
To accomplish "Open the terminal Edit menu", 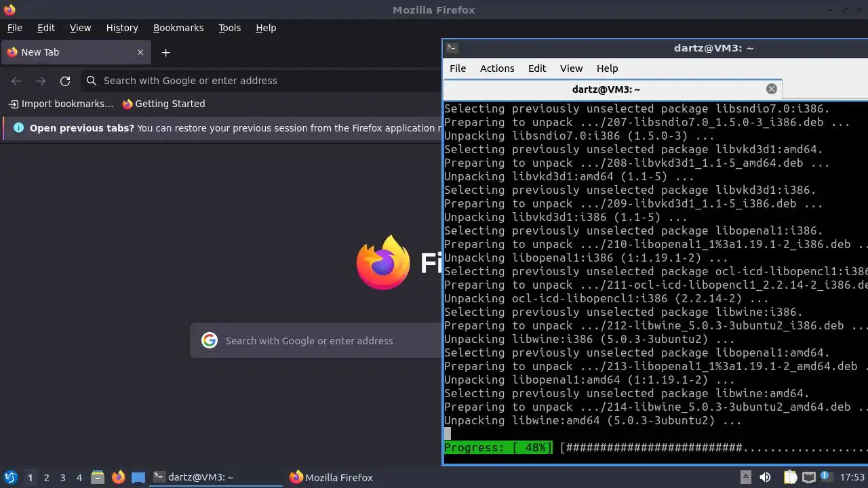I will [x=537, y=68].
